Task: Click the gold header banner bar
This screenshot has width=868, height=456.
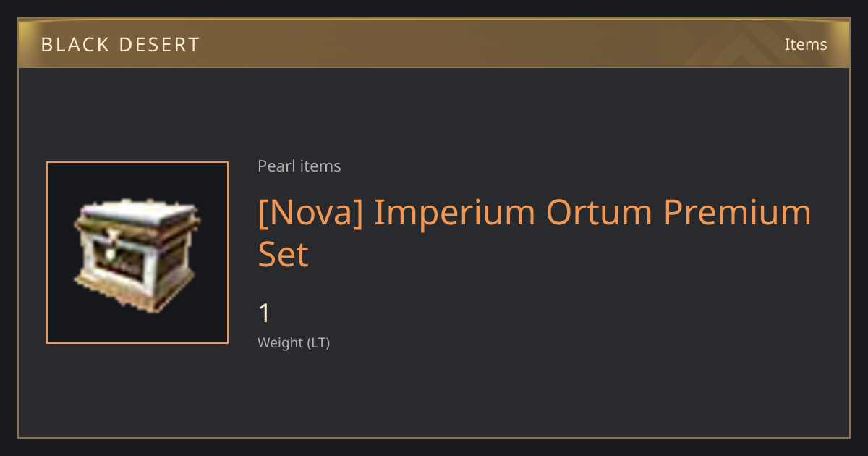Action: click(x=434, y=43)
